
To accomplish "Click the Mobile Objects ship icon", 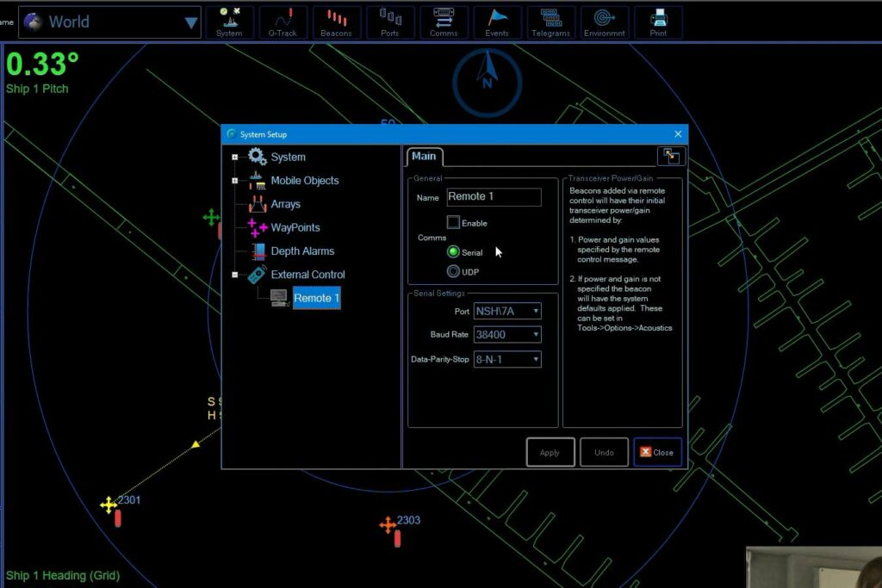I will tap(257, 181).
